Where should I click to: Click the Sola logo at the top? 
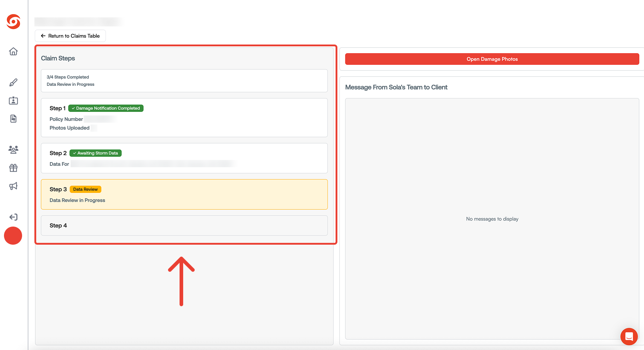pyautogui.click(x=13, y=22)
